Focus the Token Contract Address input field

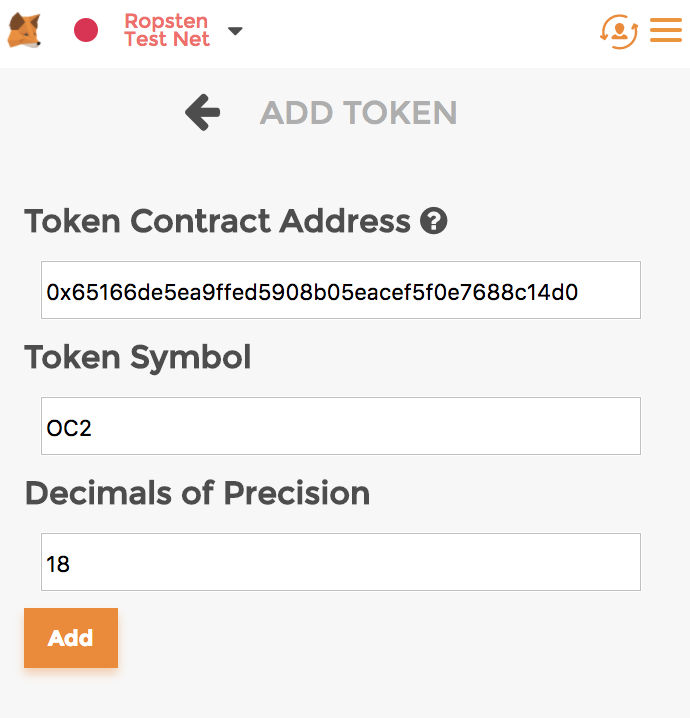coord(341,290)
